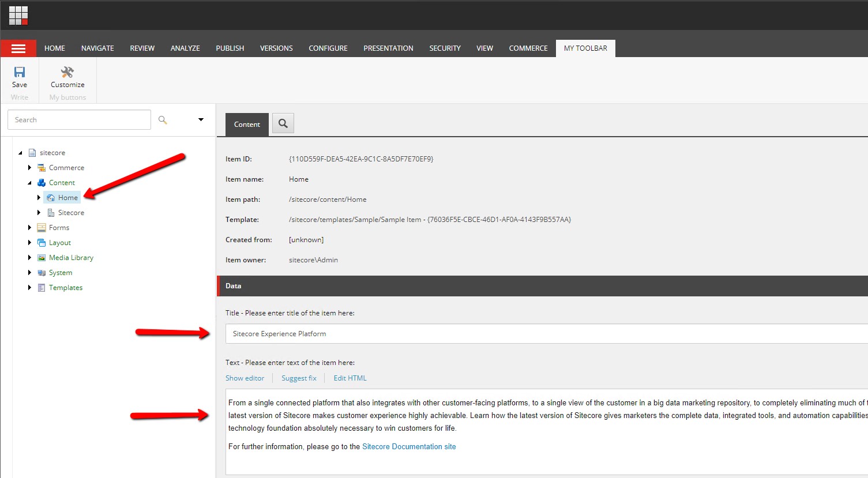The width and height of the screenshot is (868, 478).
Task: Click the Suggest fix link
Action: pos(299,378)
